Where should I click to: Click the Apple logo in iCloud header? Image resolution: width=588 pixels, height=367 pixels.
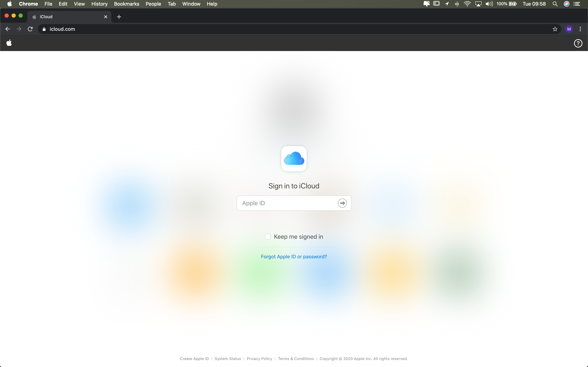point(9,43)
